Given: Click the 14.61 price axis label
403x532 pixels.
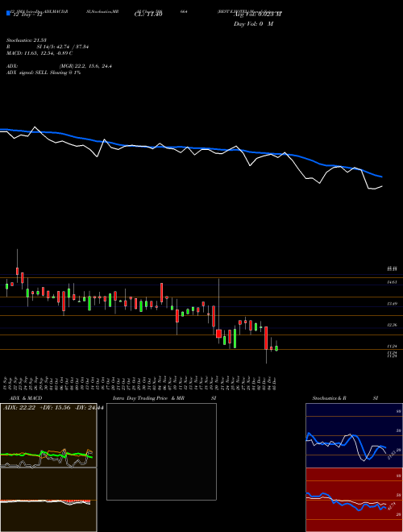Looking at the screenshot, I should [x=393, y=282].
